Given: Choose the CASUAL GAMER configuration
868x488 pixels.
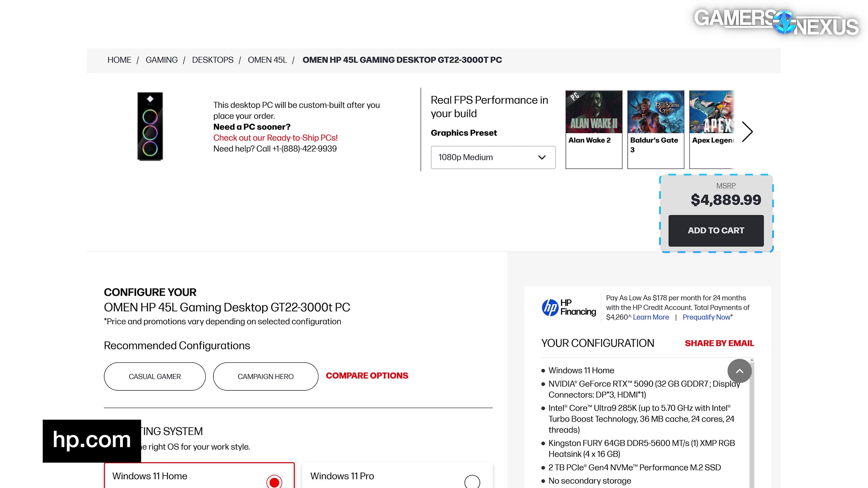Looking at the screenshot, I should pyautogui.click(x=155, y=377).
